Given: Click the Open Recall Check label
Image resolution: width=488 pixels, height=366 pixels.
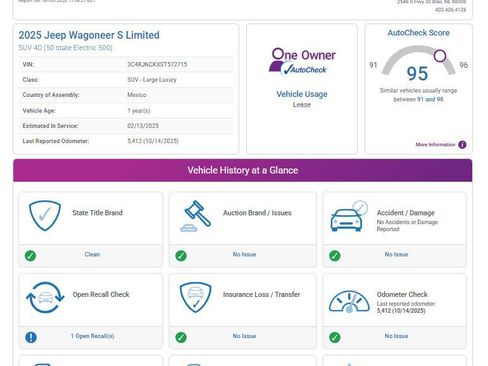Looking at the screenshot, I should click(101, 294).
